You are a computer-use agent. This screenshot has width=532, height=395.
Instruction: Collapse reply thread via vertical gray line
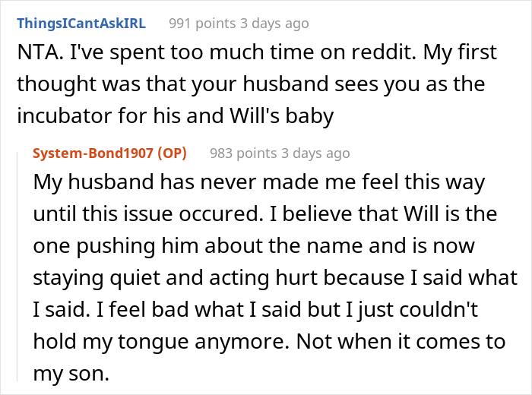[x=17, y=267]
